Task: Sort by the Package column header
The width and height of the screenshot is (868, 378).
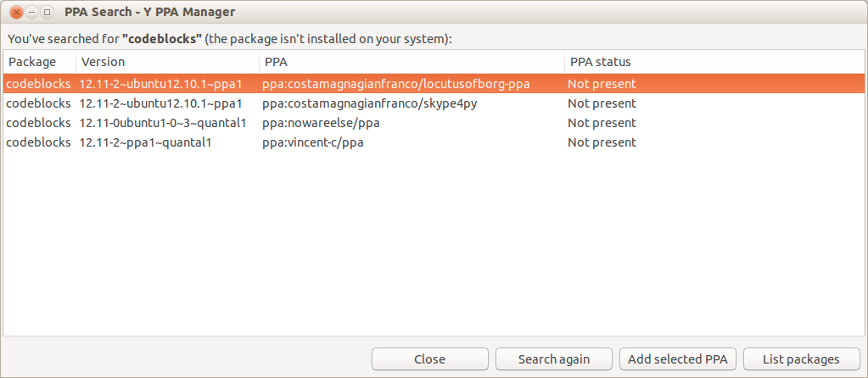Action: [32, 62]
